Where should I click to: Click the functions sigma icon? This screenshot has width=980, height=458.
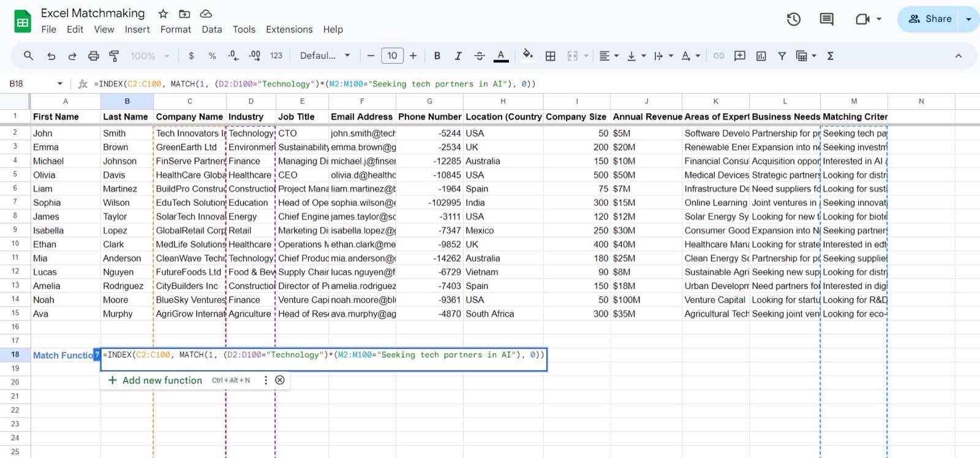(831, 56)
